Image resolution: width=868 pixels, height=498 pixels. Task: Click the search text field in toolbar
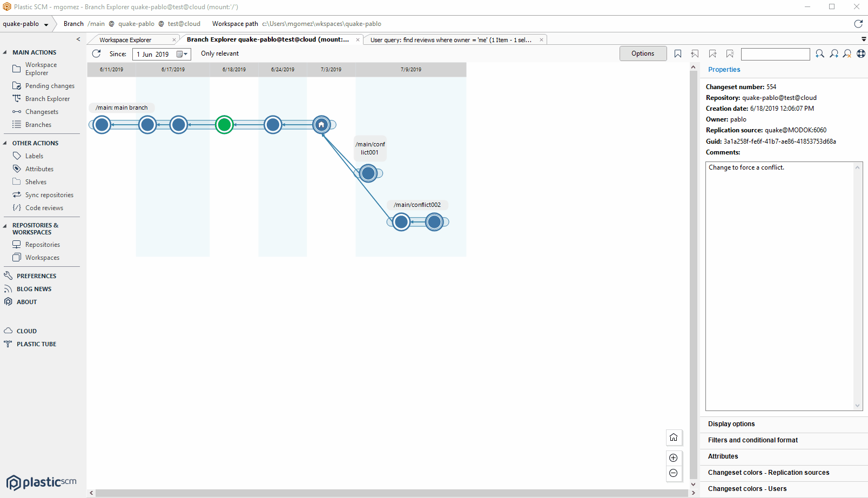[775, 54]
